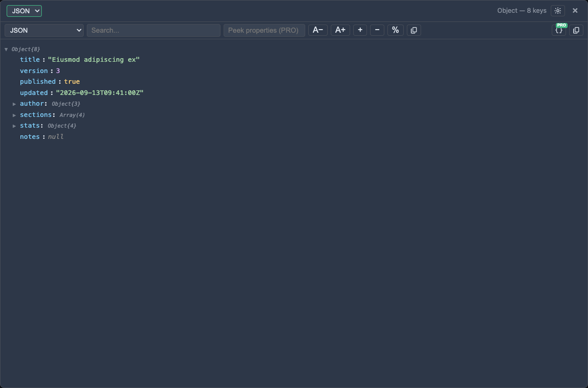Expand the author object node
This screenshot has height=388, width=588.
click(x=14, y=104)
